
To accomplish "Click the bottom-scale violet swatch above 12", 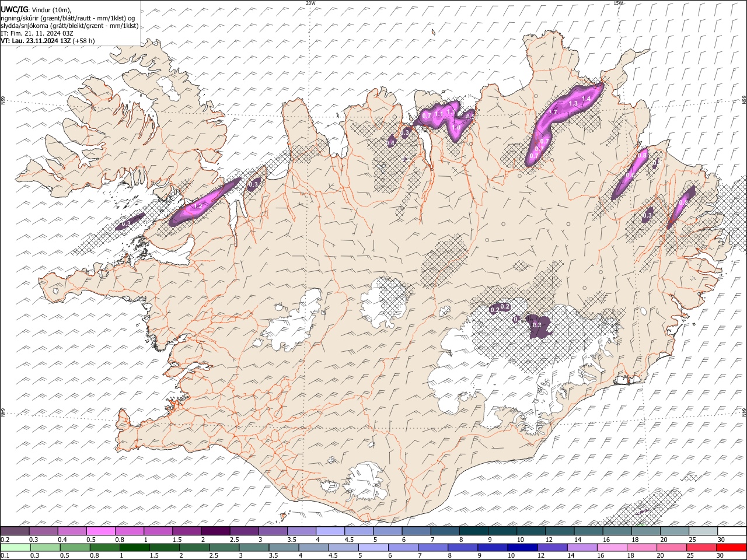I will [x=552, y=547].
